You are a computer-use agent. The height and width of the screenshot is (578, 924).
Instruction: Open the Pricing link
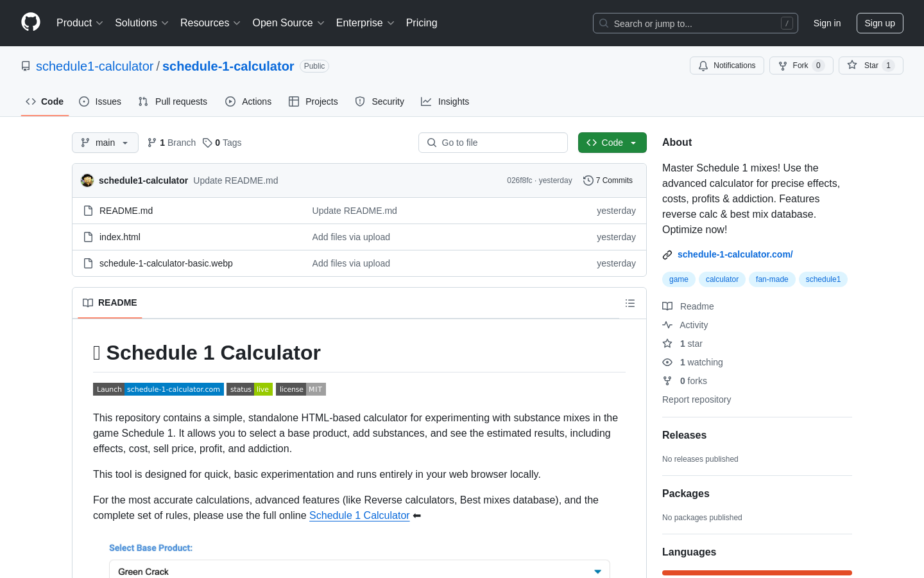(422, 23)
